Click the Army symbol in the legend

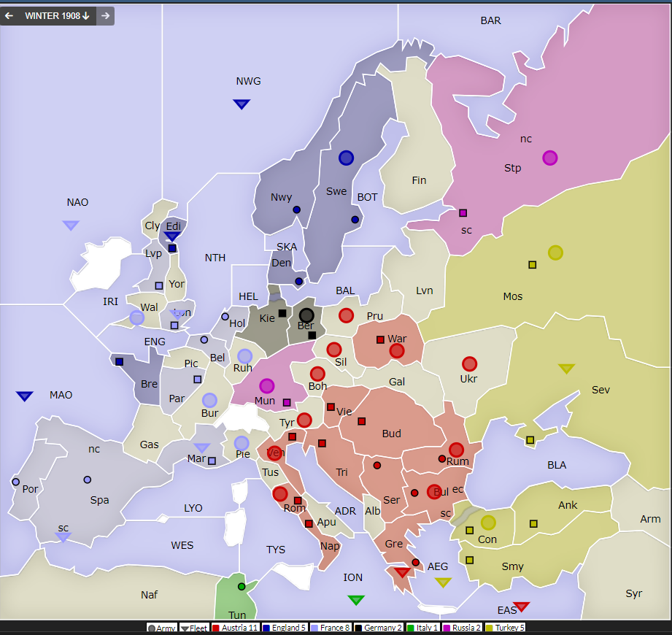tap(151, 628)
